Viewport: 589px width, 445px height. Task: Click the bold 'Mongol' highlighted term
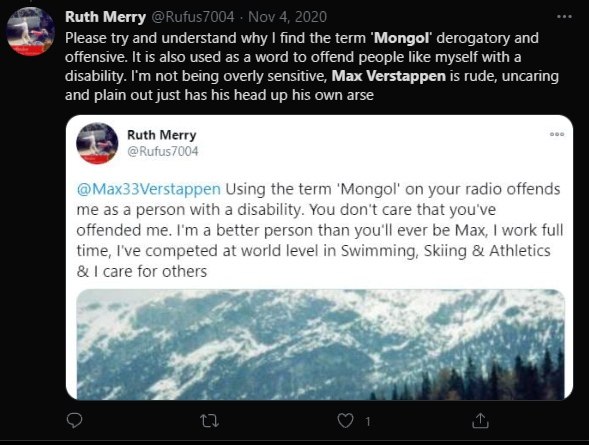click(401, 38)
